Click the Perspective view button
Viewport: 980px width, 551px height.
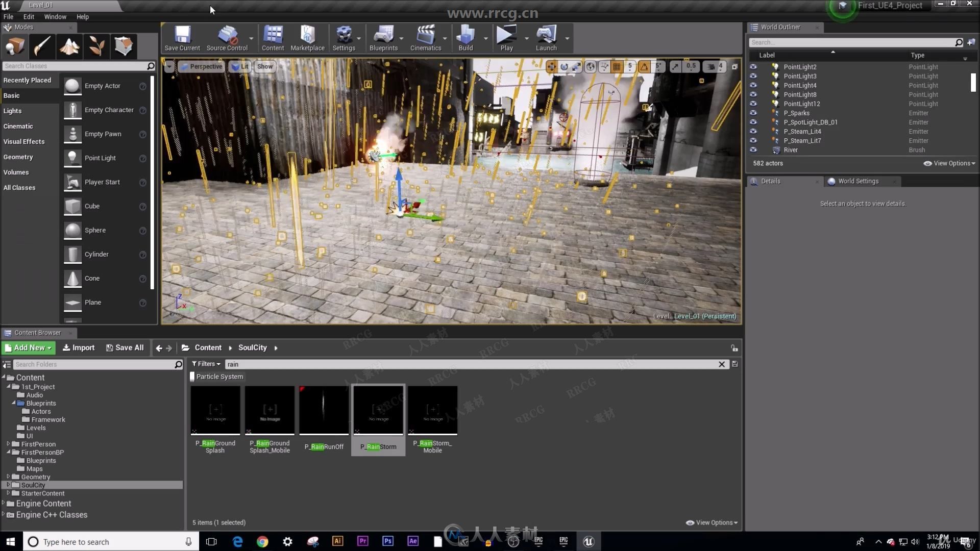click(x=201, y=67)
